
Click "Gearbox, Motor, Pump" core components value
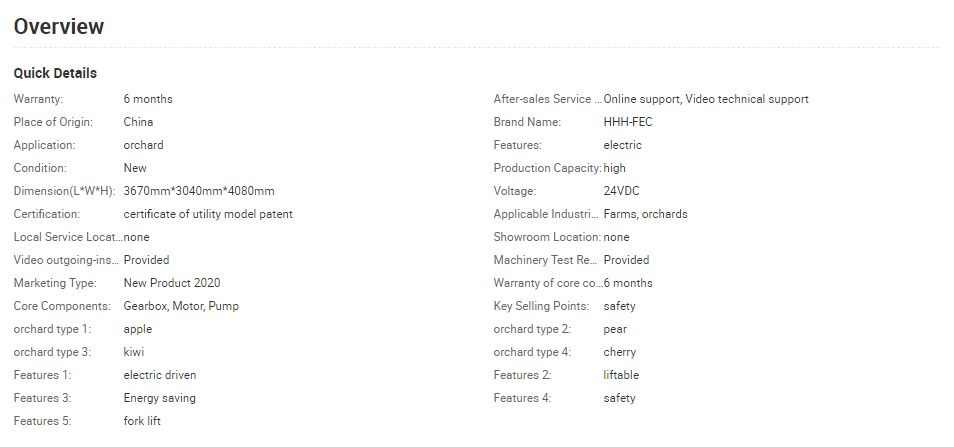(181, 306)
